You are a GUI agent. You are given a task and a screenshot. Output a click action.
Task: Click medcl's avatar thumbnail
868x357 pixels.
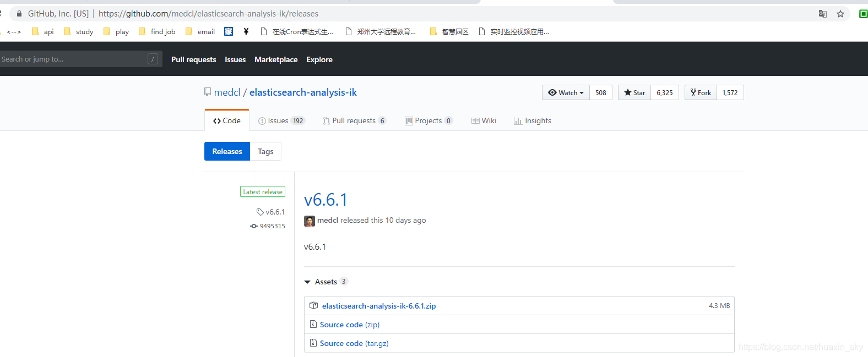310,221
